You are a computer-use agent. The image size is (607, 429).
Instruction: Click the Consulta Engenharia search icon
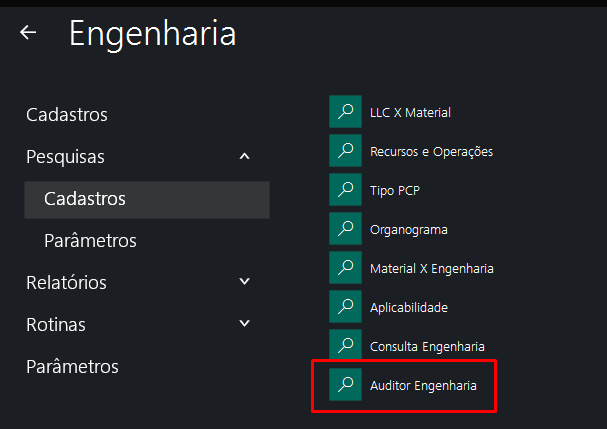tap(344, 346)
